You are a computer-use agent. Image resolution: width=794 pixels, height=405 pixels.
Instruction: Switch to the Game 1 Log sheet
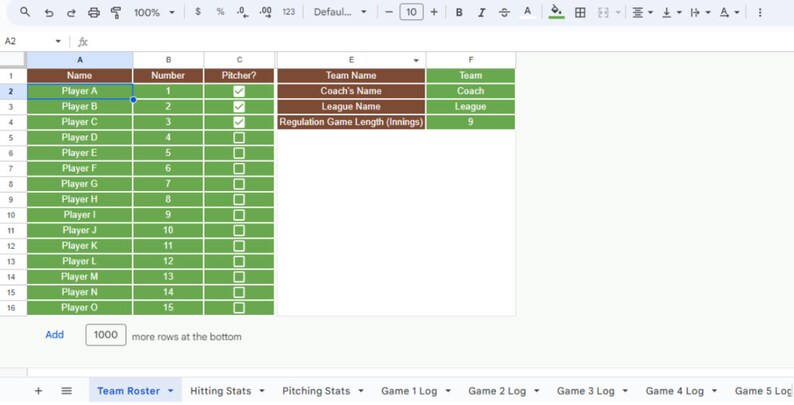click(409, 391)
